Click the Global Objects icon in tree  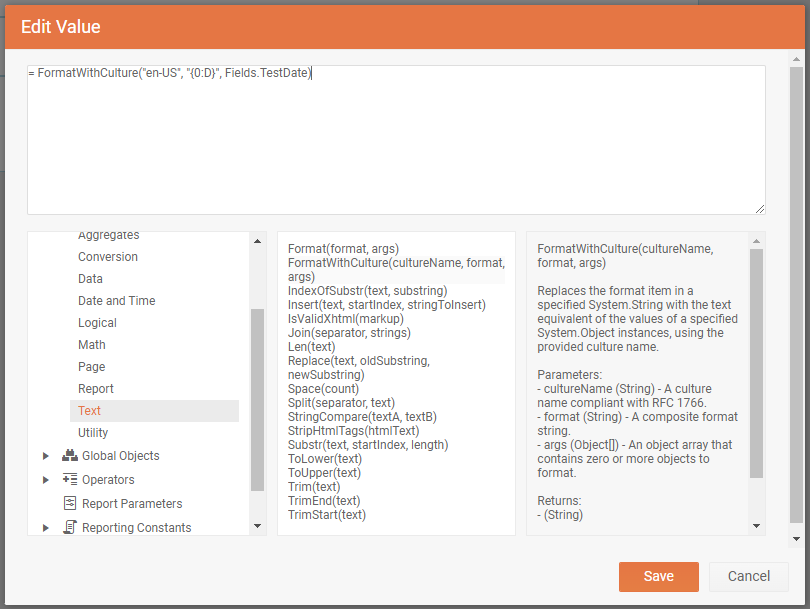pos(70,456)
